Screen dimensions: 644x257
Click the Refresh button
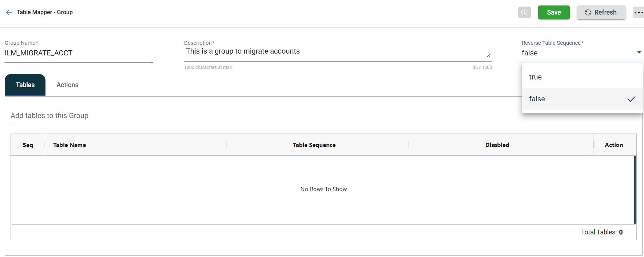pos(601,12)
